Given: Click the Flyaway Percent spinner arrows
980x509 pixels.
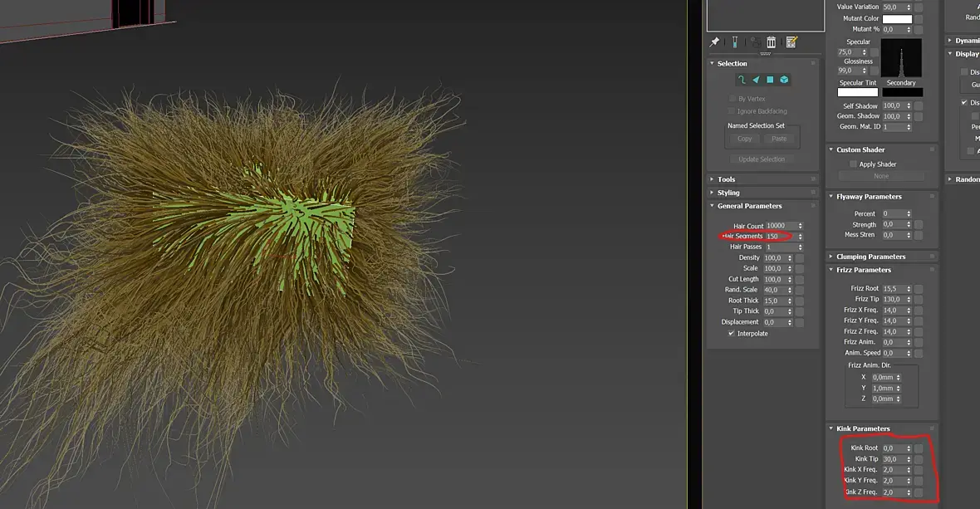Looking at the screenshot, I should coord(909,213).
